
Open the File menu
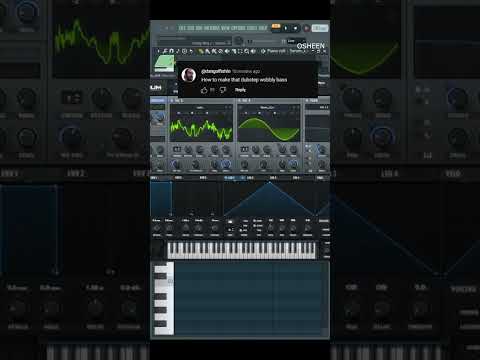[182, 28]
